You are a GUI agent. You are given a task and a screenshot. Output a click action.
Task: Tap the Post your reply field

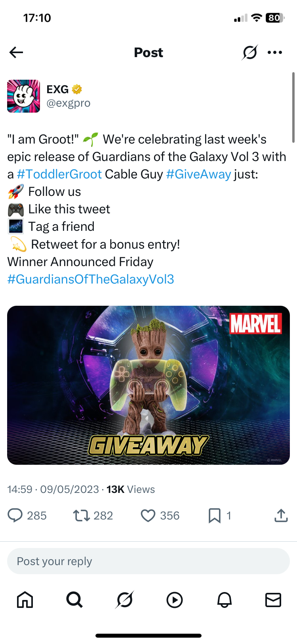coord(148,561)
